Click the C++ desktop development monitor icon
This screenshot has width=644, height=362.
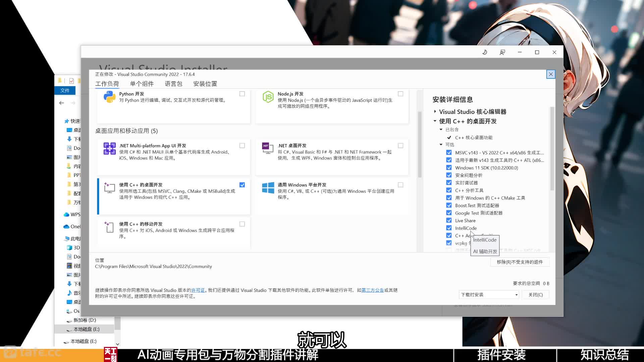tap(109, 188)
